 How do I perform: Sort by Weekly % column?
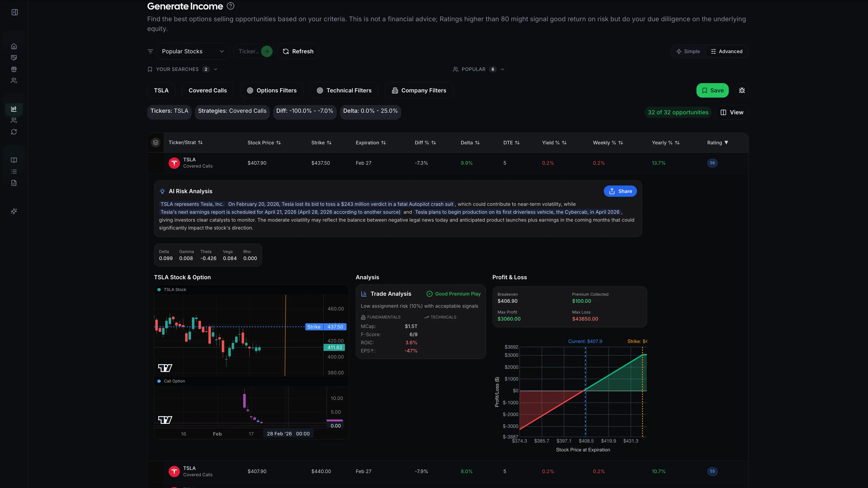pyautogui.click(x=608, y=143)
